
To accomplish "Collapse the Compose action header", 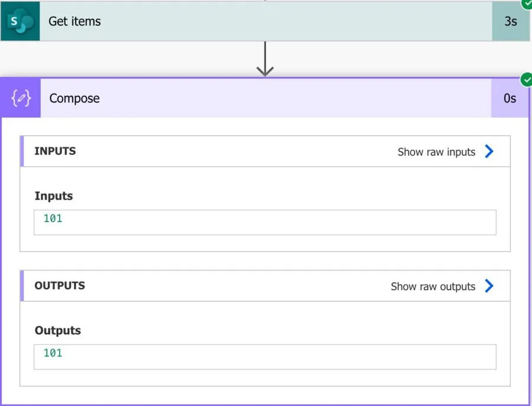I will (x=266, y=98).
